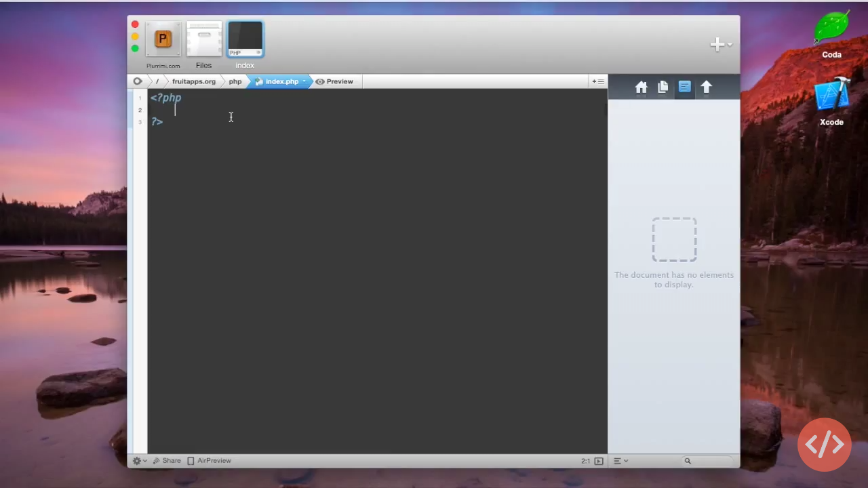
Task: Click the AirPreview device icon
Action: point(191,461)
